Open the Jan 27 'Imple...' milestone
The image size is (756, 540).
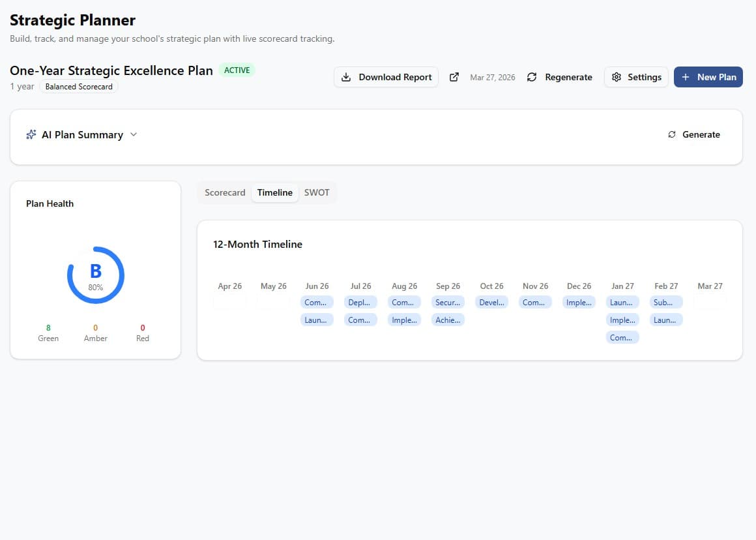click(x=622, y=320)
